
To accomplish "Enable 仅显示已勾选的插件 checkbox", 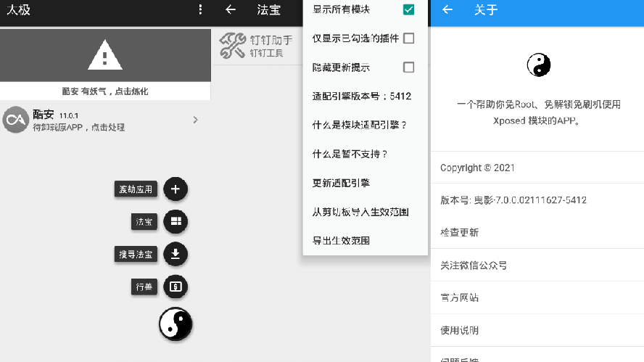I will (408, 38).
